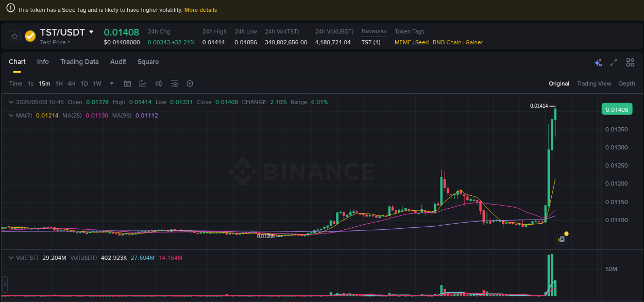Click the More details link
The height and width of the screenshot is (302, 644).
point(200,10)
